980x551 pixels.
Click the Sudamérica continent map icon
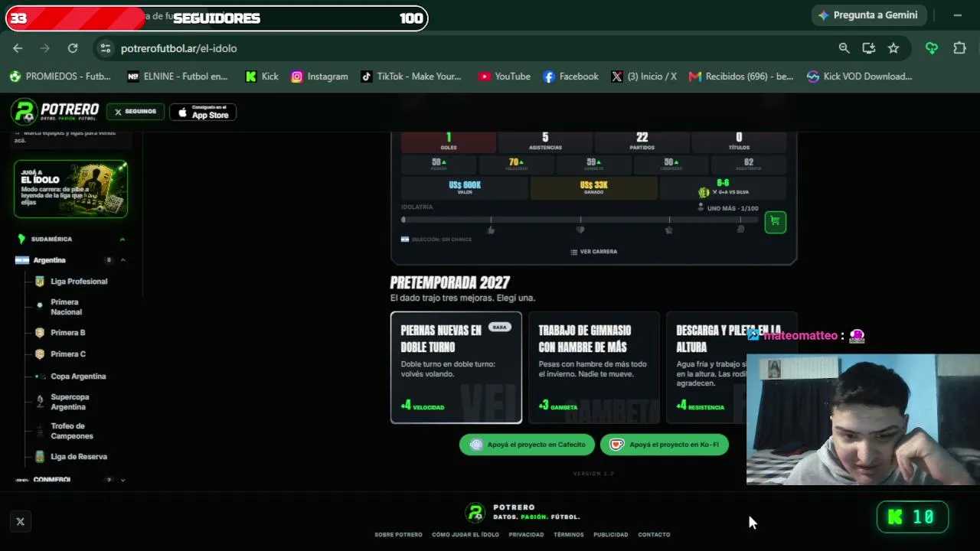21,239
